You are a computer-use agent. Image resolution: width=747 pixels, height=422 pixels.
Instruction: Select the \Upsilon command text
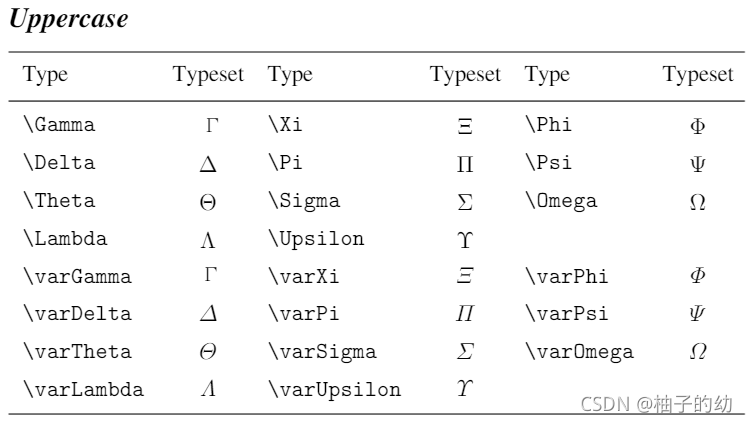pos(316,239)
